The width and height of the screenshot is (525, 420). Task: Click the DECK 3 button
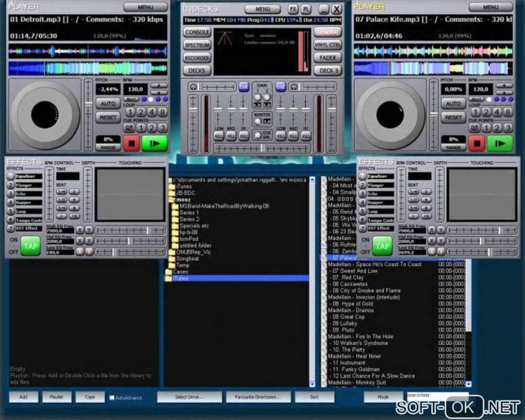pyautogui.click(x=327, y=71)
